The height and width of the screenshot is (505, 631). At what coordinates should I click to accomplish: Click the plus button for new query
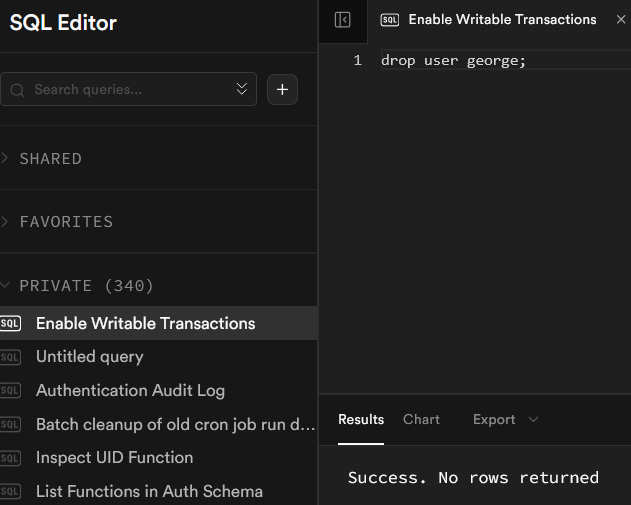282,89
